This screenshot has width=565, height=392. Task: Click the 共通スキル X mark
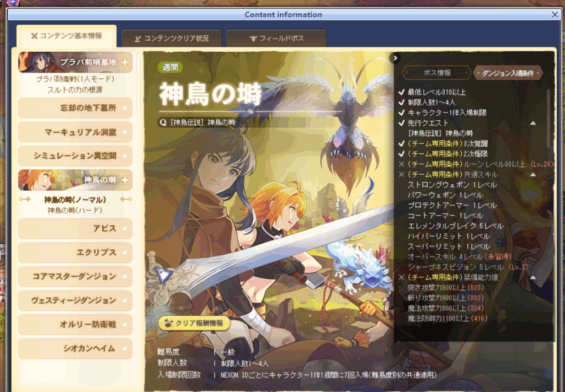coord(402,175)
